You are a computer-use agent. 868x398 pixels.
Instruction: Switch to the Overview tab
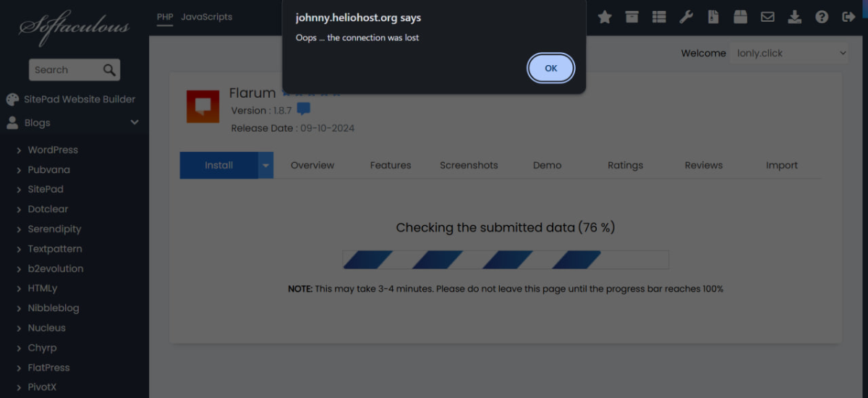312,165
